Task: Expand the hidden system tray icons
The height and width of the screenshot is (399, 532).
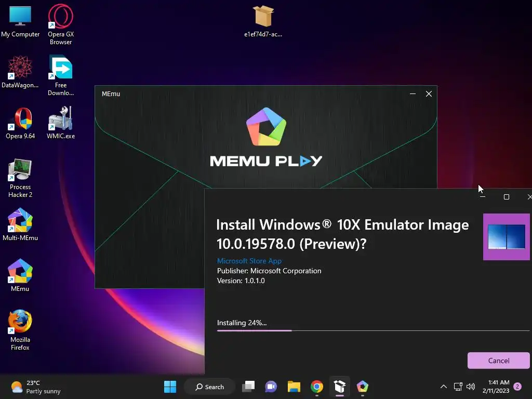Action: (x=444, y=387)
